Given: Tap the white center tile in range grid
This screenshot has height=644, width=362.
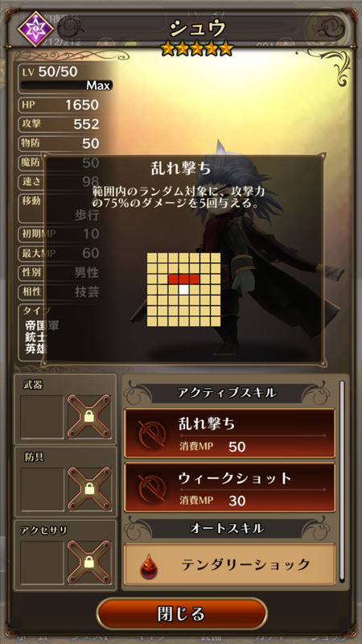Looking at the screenshot, I should [x=184, y=290].
